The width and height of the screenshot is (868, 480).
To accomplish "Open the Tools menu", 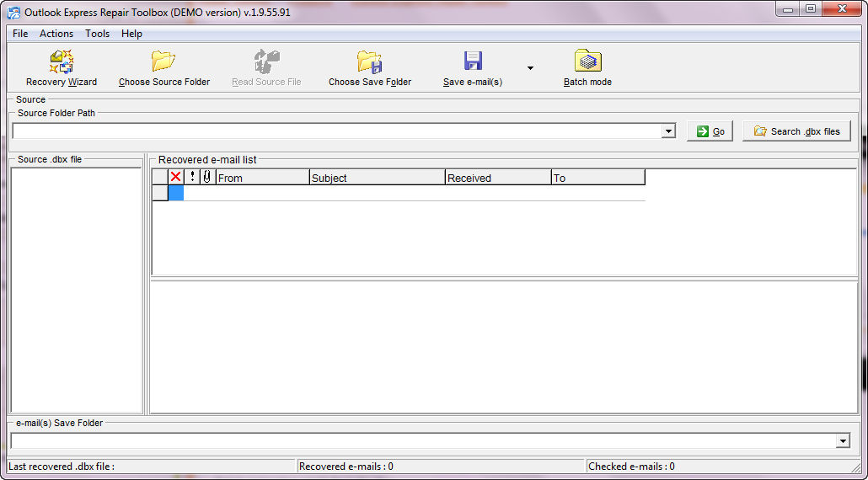I will click(98, 34).
